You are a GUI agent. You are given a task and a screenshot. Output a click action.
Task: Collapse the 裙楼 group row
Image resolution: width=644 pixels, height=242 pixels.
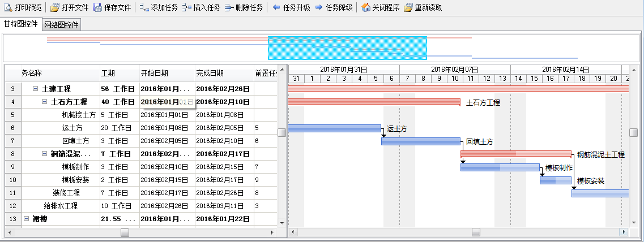click(x=26, y=218)
